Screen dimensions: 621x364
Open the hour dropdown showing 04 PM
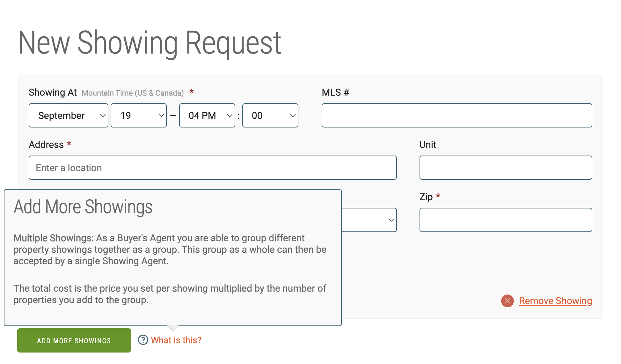(x=207, y=115)
